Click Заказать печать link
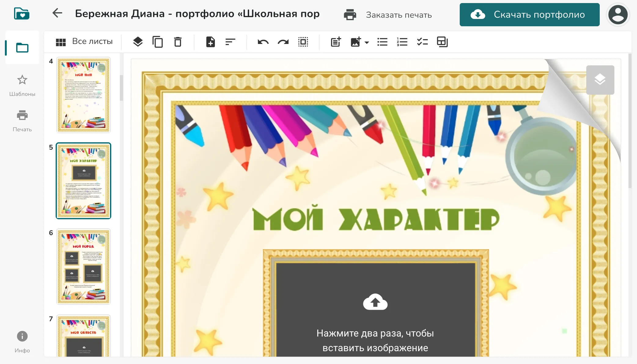Screen dimensions: 637x364 tap(399, 15)
